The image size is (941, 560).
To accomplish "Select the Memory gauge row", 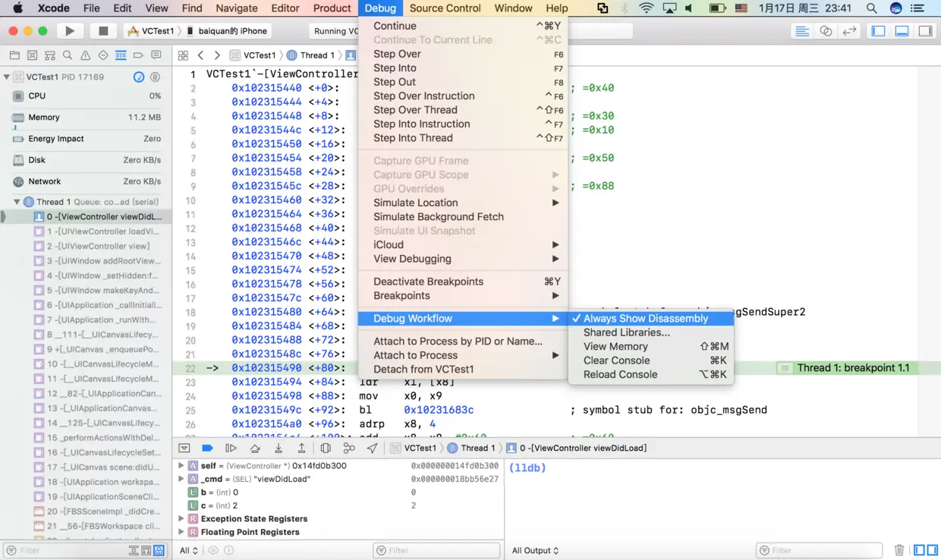I will (x=86, y=118).
